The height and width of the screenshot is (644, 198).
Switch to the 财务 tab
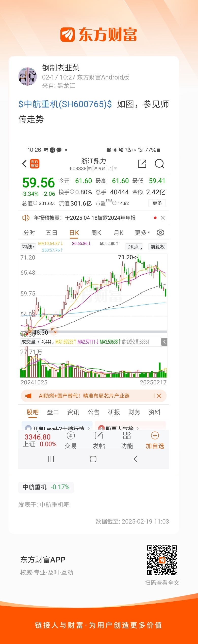(x=134, y=412)
